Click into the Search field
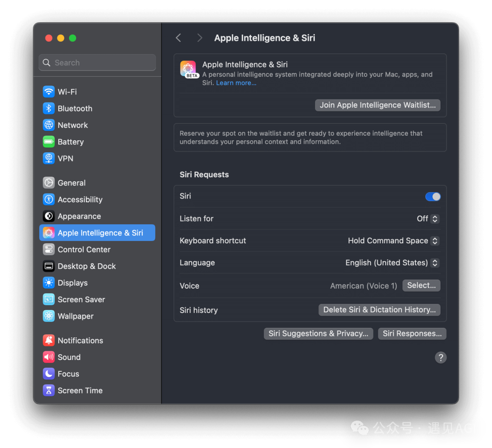This screenshot has height=448, width=492. point(97,62)
